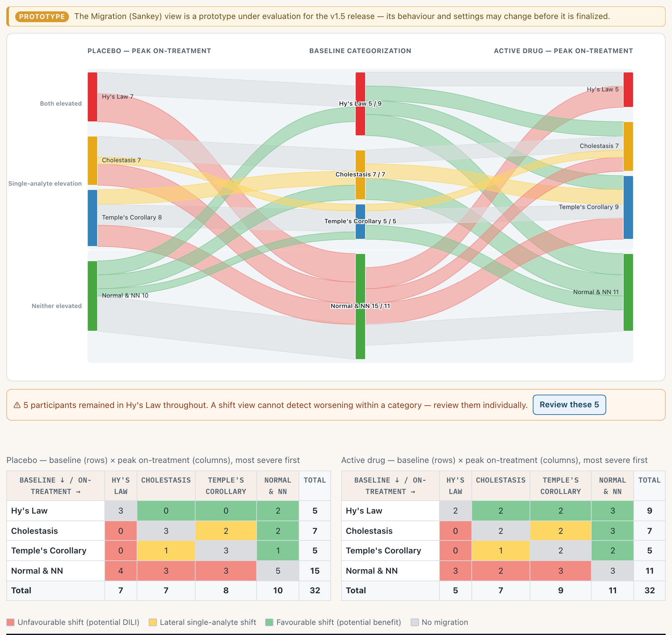Click placebo table Temple's Corollary column header
672x635 pixels.
point(226,486)
